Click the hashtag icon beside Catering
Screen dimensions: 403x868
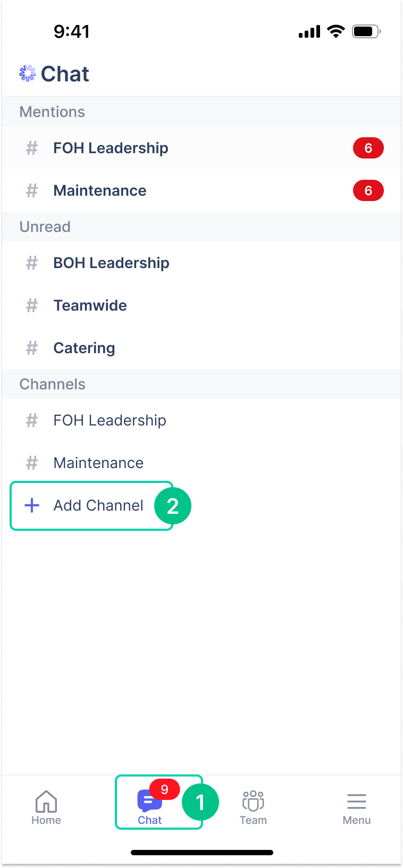(31, 348)
